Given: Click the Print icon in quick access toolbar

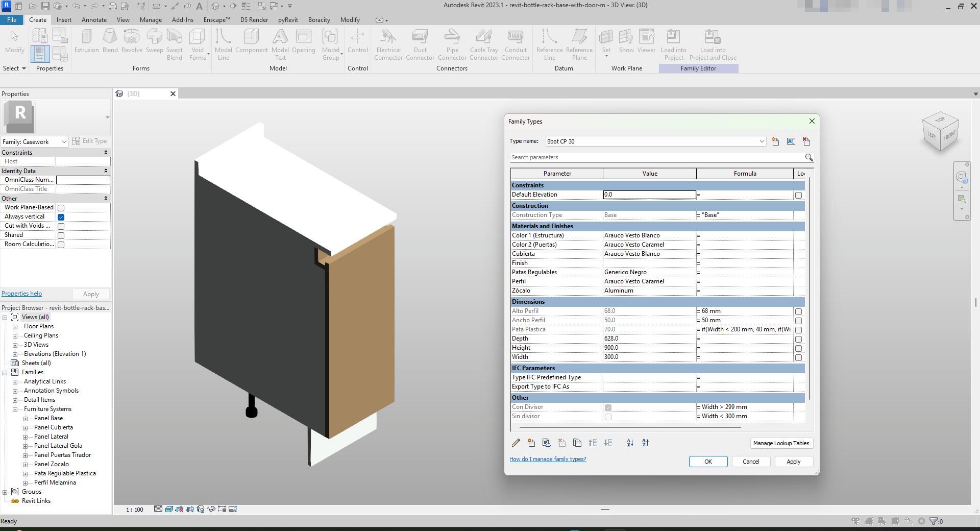Looking at the screenshot, I should pyautogui.click(x=112, y=6).
